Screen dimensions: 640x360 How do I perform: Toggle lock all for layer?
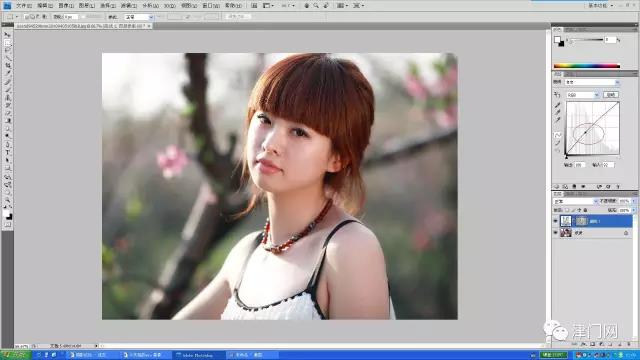click(585, 210)
